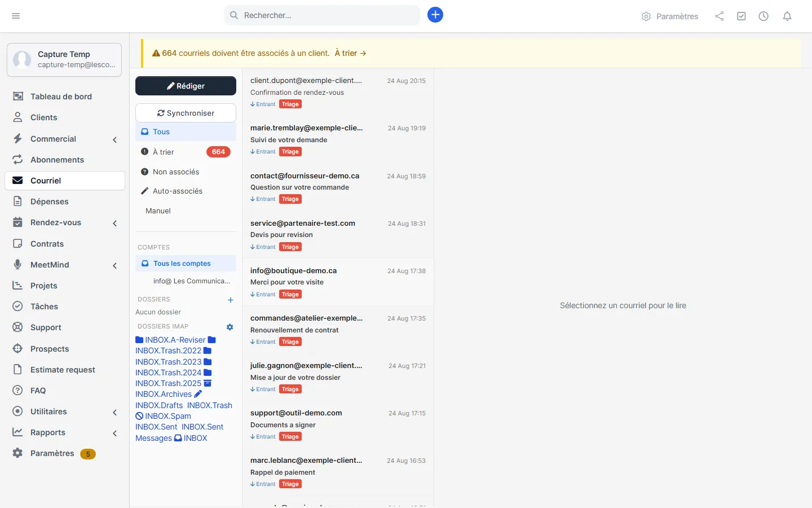Open email Documents a signer
Image resolution: width=812 pixels, height=508 pixels.
pyautogui.click(x=338, y=424)
